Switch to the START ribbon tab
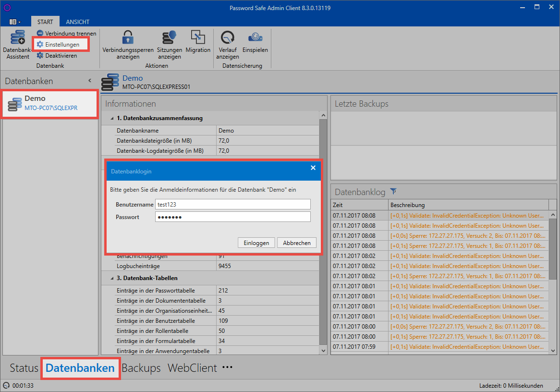 coord(45,22)
